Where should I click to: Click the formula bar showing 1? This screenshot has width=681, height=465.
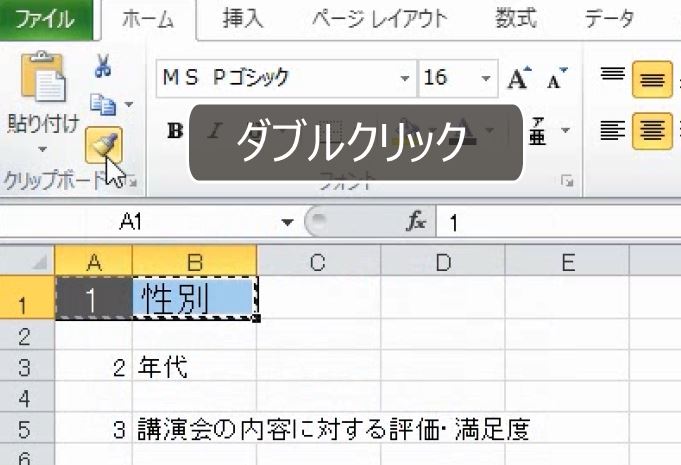click(559, 222)
